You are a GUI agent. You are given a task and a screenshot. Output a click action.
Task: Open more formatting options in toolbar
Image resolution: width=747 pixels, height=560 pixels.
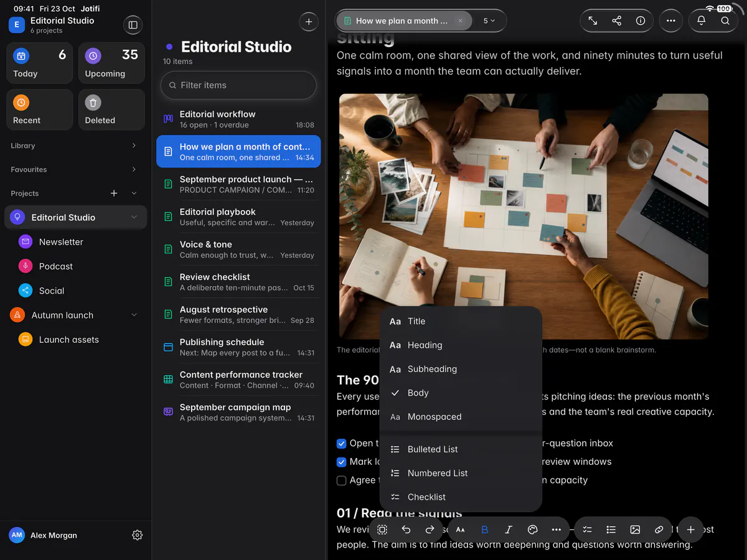556,530
